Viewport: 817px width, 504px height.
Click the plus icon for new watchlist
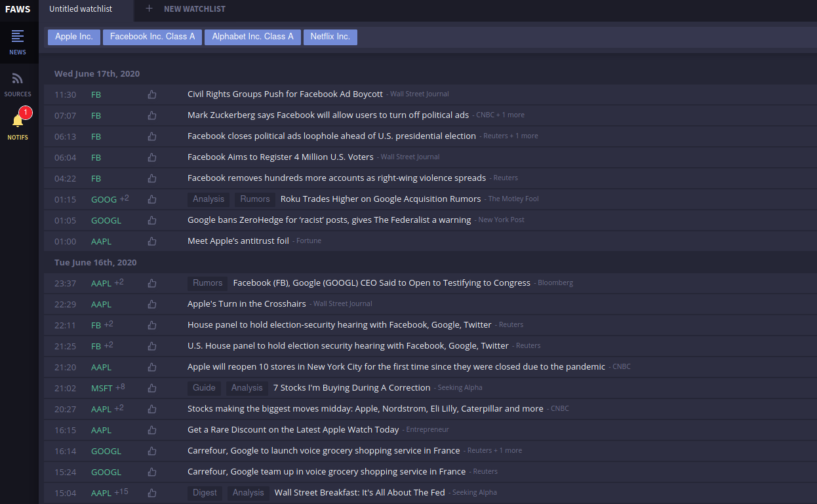point(149,9)
